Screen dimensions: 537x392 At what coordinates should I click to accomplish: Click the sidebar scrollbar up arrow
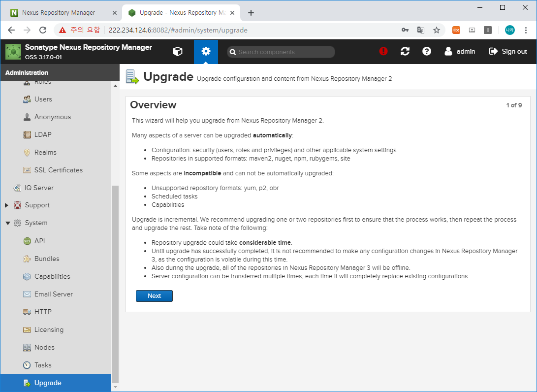115,86
